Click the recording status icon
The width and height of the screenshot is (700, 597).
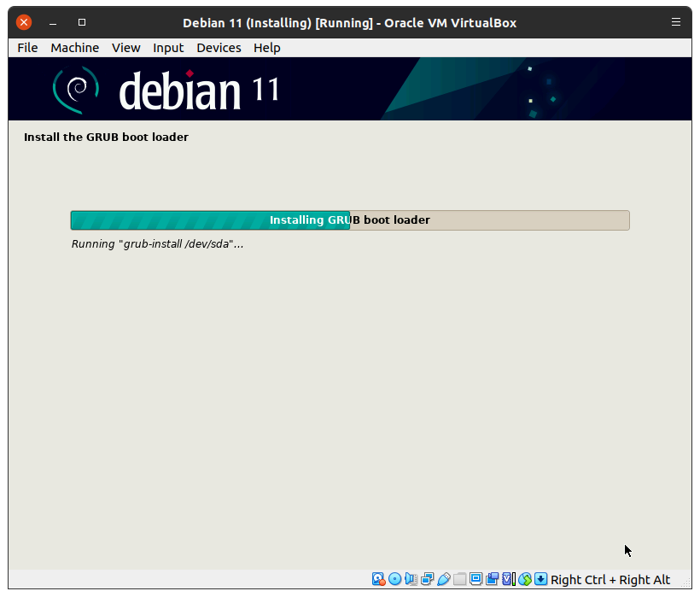click(x=493, y=579)
